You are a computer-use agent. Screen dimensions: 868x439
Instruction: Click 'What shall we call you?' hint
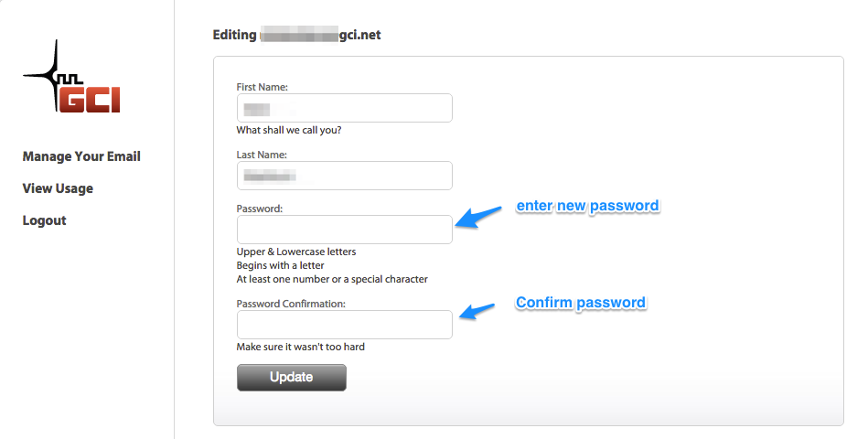289,131
